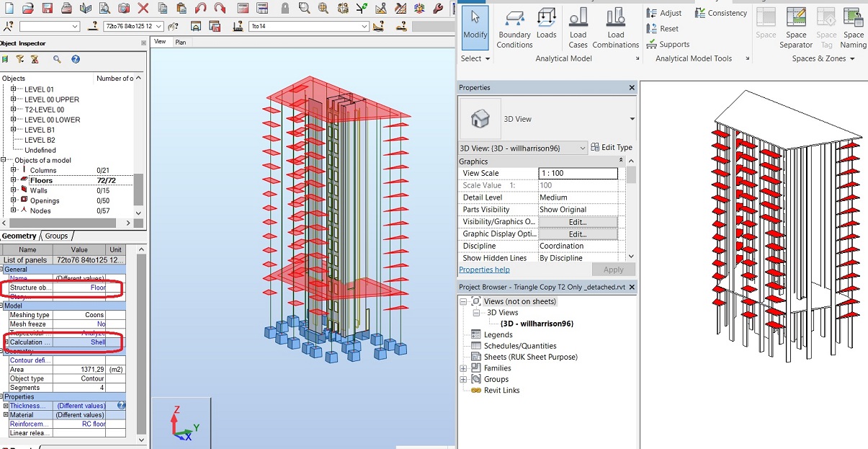Select Walls in the Object Inspector tree
The width and height of the screenshot is (868, 449).
pyautogui.click(x=39, y=191)
